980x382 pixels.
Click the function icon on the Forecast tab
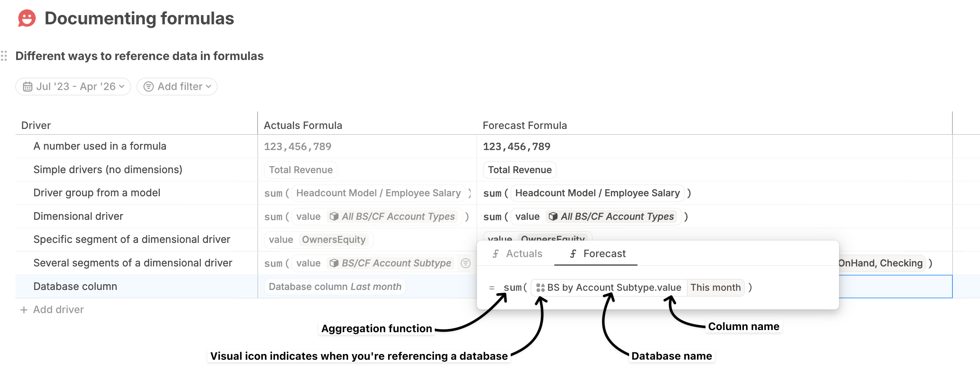[573, 254]
